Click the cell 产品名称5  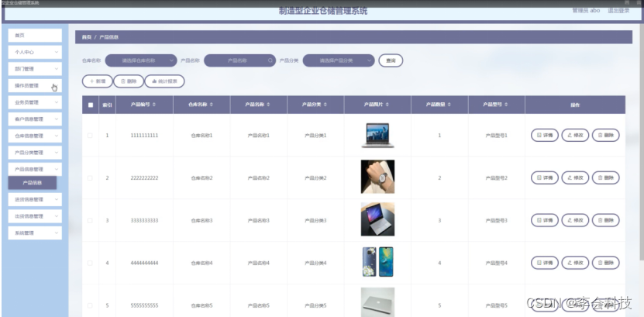258,305
